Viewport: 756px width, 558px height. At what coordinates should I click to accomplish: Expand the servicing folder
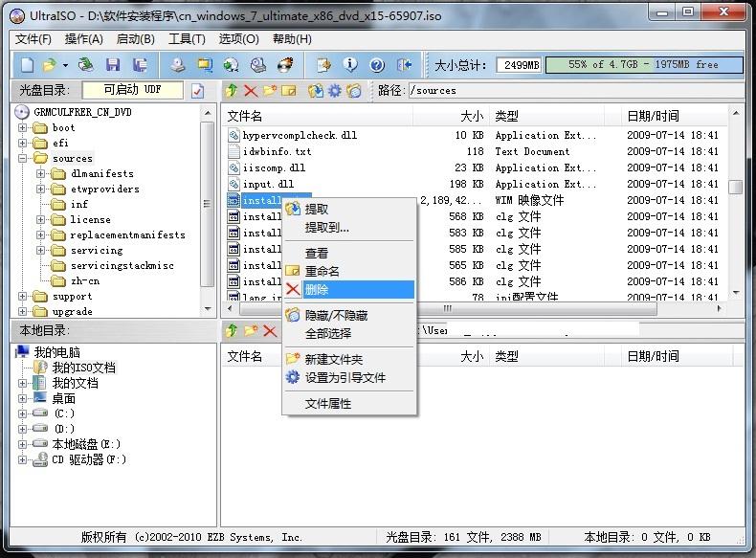(41, 251)
